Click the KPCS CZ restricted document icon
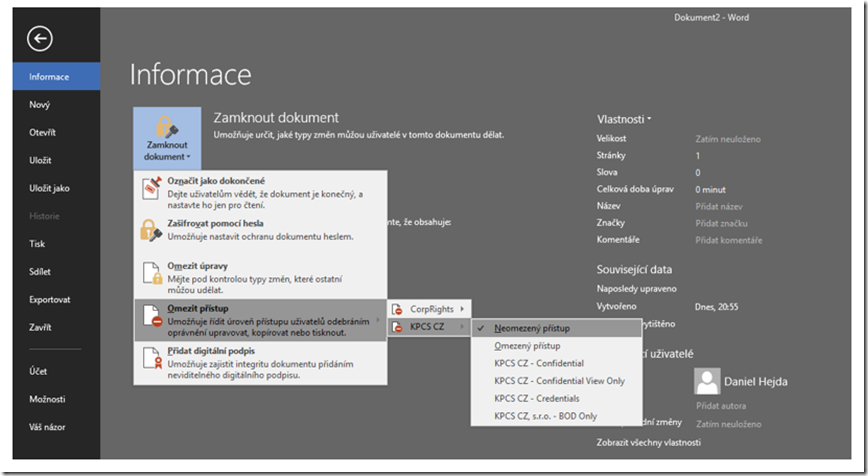The width and height of the screenshot is (868, 476). (x=397, y=327)
